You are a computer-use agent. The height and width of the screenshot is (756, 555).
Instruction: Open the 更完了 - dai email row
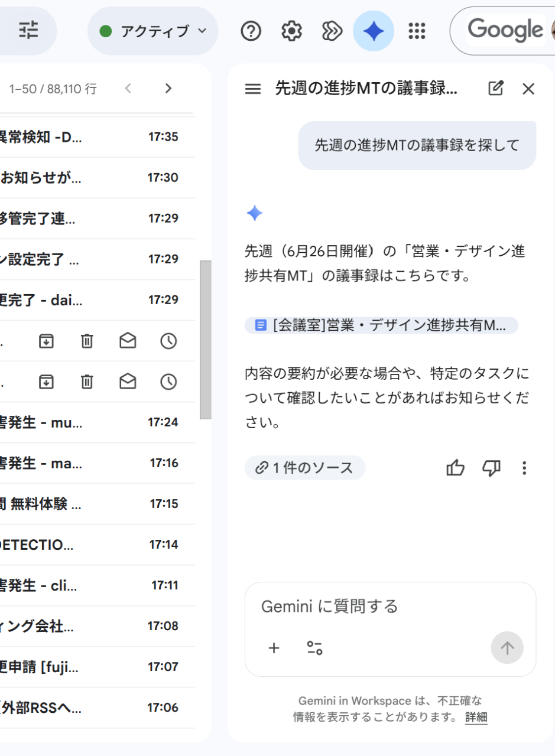point(98,300)
